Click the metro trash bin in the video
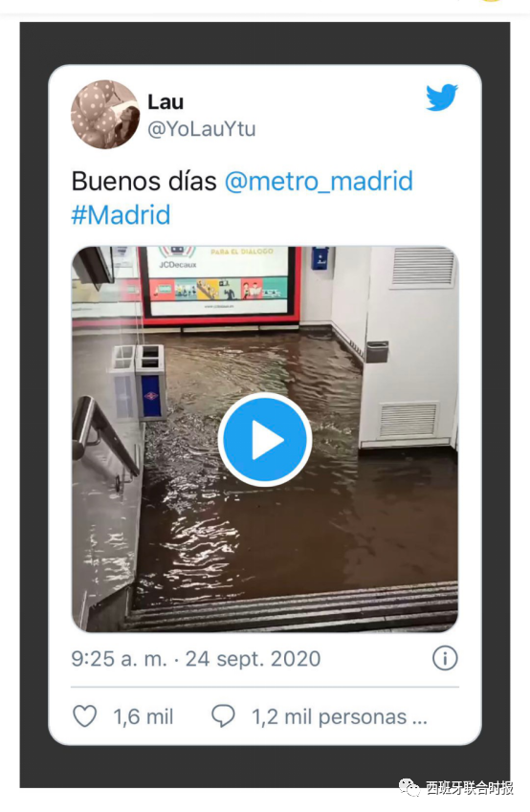This screenshot has height=812, width=530. coord(139,383)
